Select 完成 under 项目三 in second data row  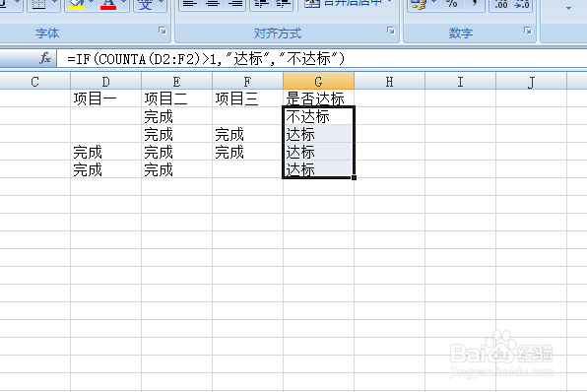[247, 134]
